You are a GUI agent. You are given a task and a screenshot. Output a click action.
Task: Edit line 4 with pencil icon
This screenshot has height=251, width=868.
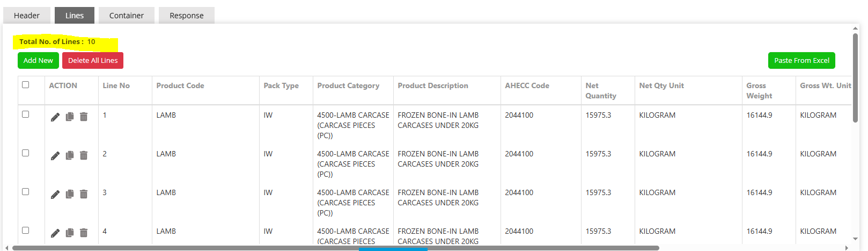[x=55, y=233]
